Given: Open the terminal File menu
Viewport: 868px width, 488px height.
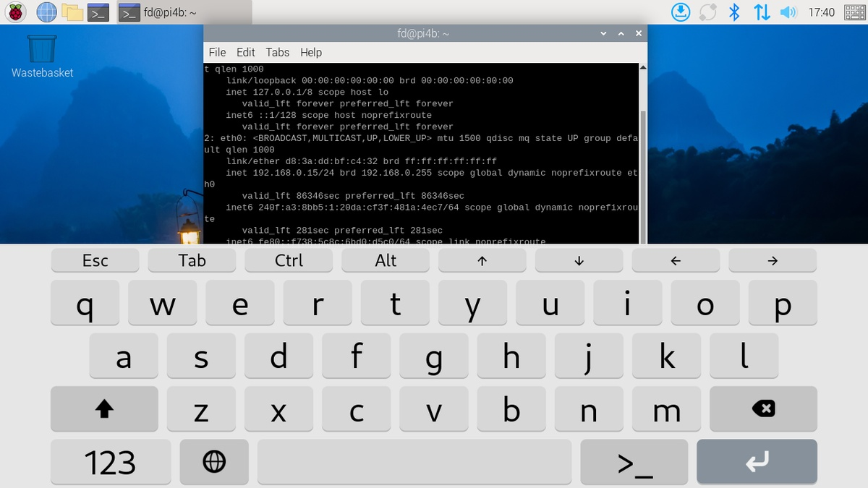Looking at the screenshot, I should tap(217, 52).
